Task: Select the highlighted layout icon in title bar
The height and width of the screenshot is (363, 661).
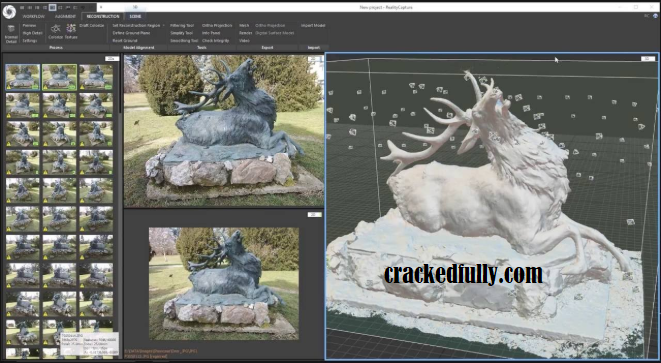Action: tap(52, 7)
